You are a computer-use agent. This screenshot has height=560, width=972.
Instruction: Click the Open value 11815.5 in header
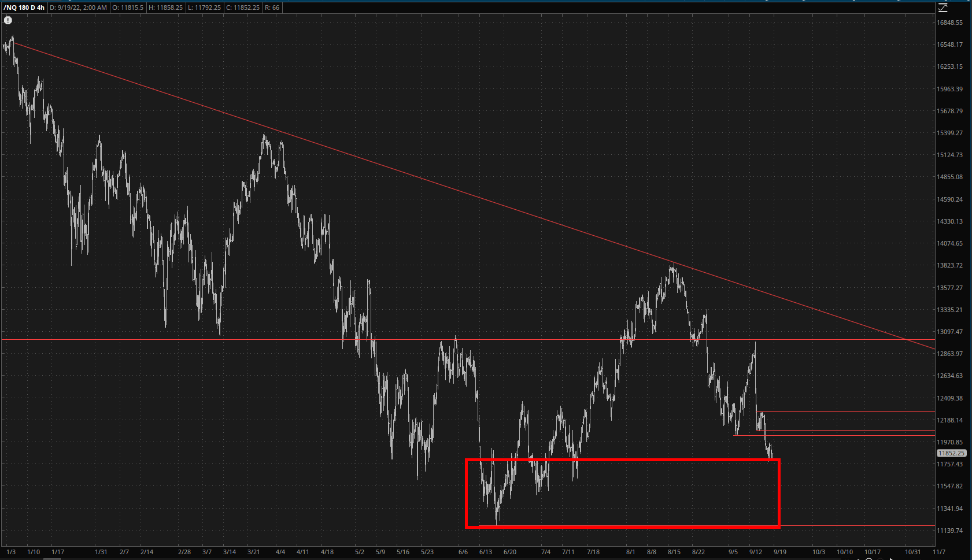pos(127,8)
